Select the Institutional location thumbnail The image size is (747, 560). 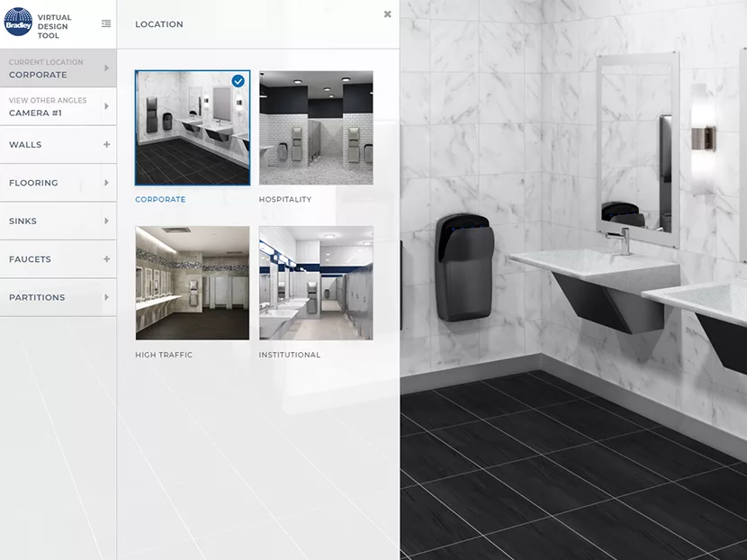point(316,283)
